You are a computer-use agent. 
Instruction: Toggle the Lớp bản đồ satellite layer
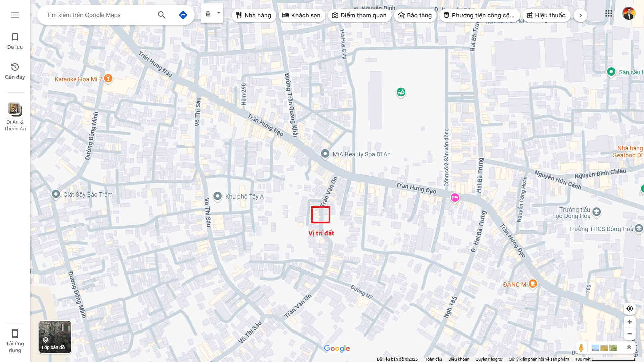(55, 337)
